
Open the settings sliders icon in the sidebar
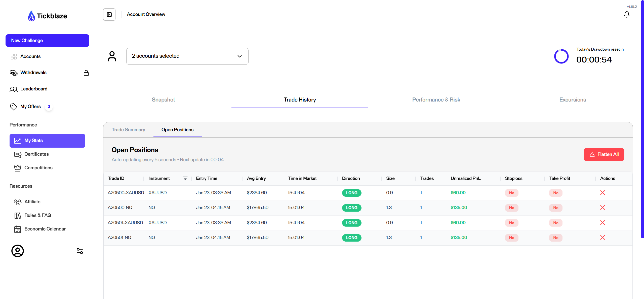click(x=80, y=251)
